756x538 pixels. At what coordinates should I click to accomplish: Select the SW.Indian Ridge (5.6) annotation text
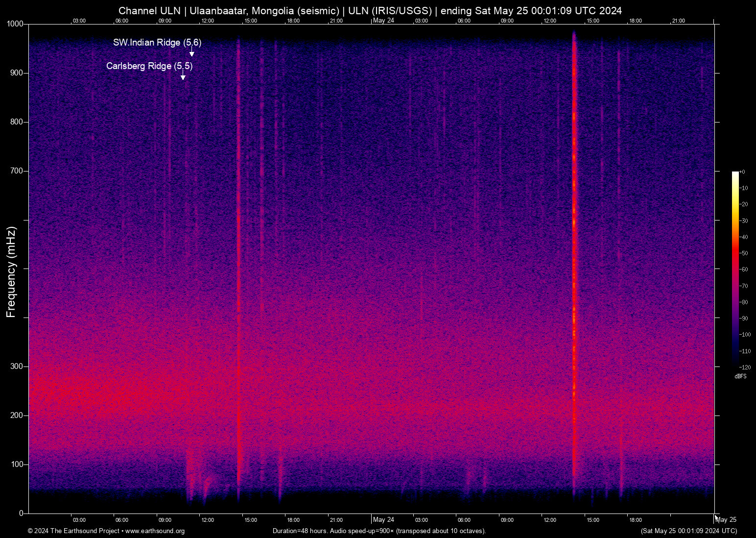pyautogui.click(x=157, y=43)
